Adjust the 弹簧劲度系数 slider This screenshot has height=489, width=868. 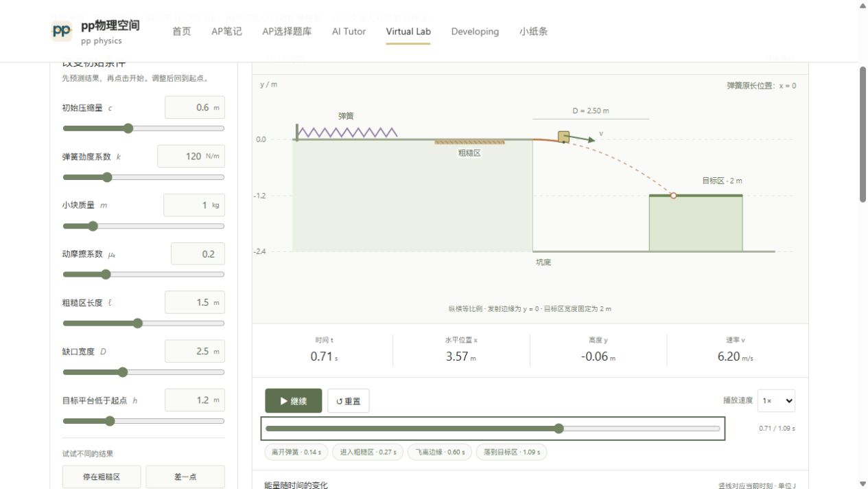(x=143, y=177)
